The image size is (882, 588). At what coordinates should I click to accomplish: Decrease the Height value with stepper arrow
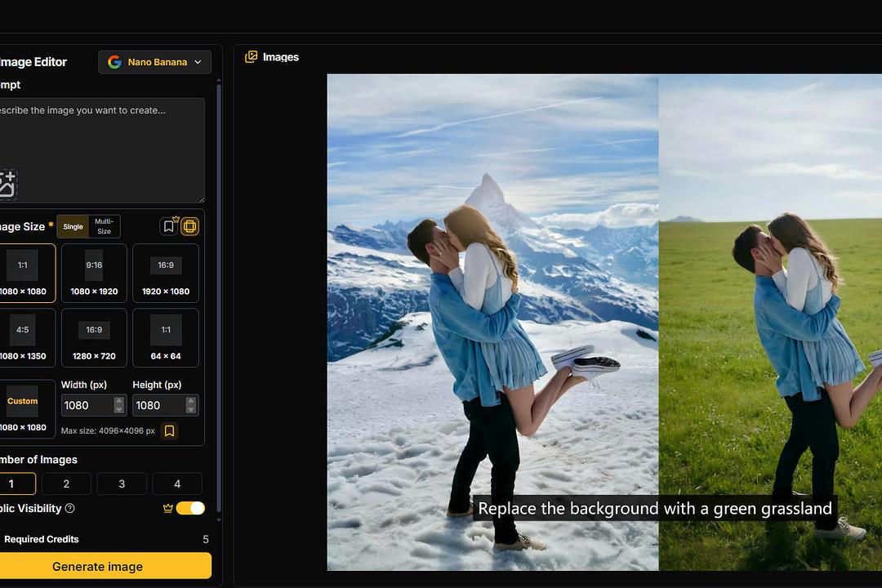click(191, 409)
